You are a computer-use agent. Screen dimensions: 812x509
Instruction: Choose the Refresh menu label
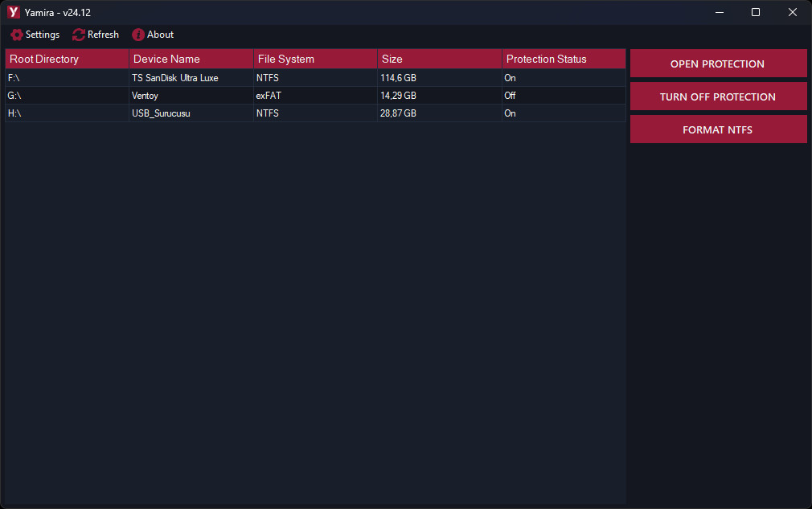tap(103, 35)
